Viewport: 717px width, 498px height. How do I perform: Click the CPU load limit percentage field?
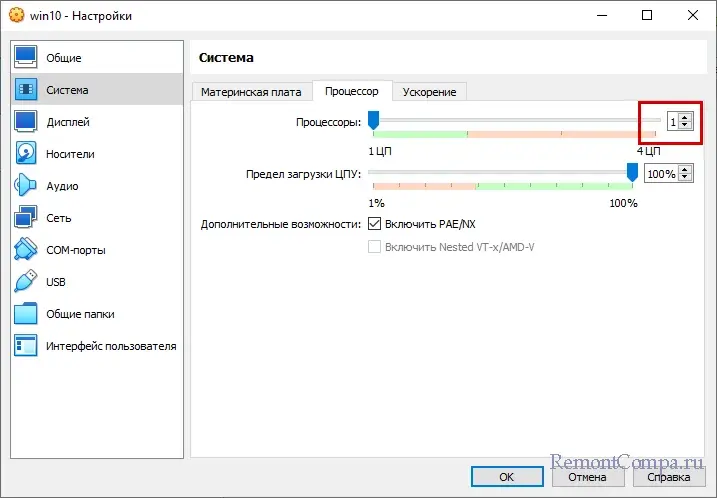tap(660, 174)
